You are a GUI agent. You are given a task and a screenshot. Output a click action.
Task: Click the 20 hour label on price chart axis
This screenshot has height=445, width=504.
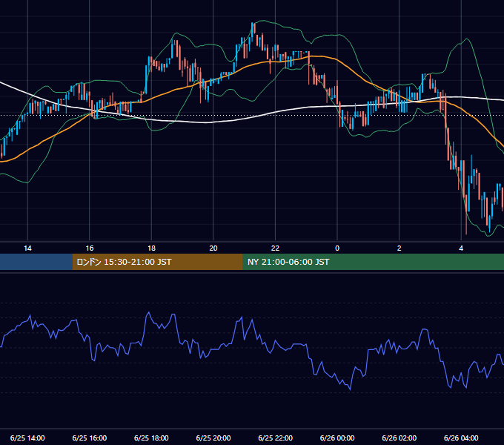coord(213,248)
